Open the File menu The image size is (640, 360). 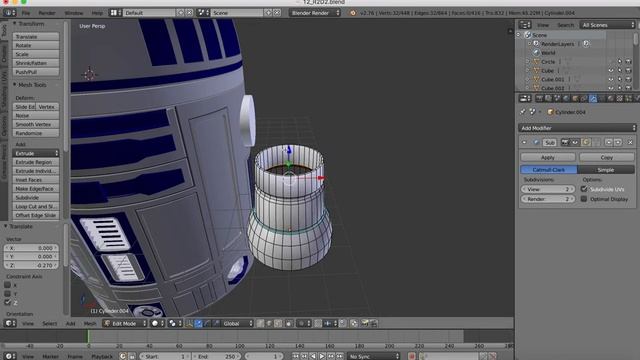(26, 13)
